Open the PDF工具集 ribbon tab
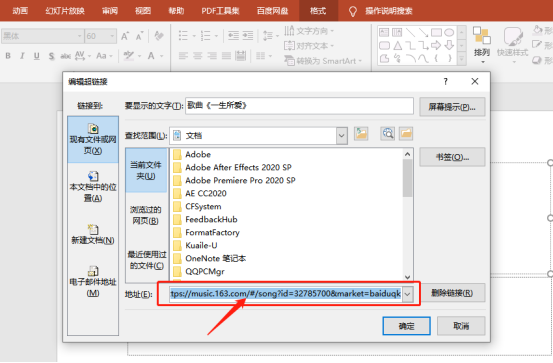This screenshot has width=553, height=363. [x=220, y=11]
